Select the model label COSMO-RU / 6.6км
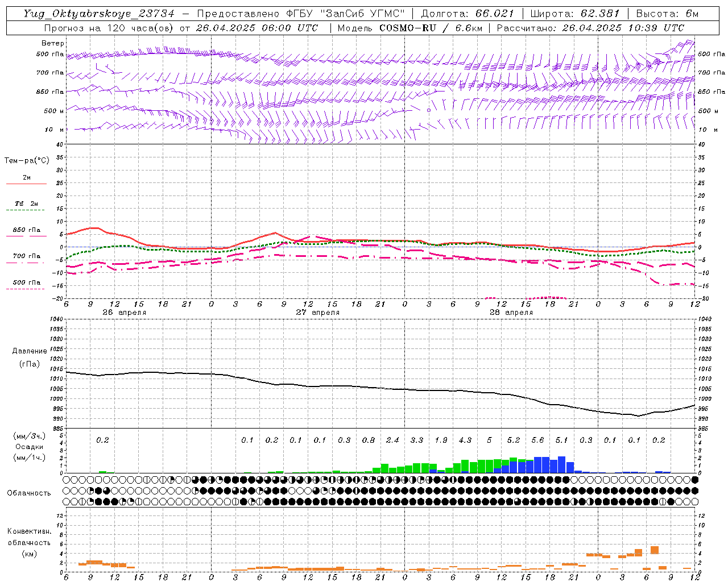Viewport: 728px width, 582px height. (431, 28)
